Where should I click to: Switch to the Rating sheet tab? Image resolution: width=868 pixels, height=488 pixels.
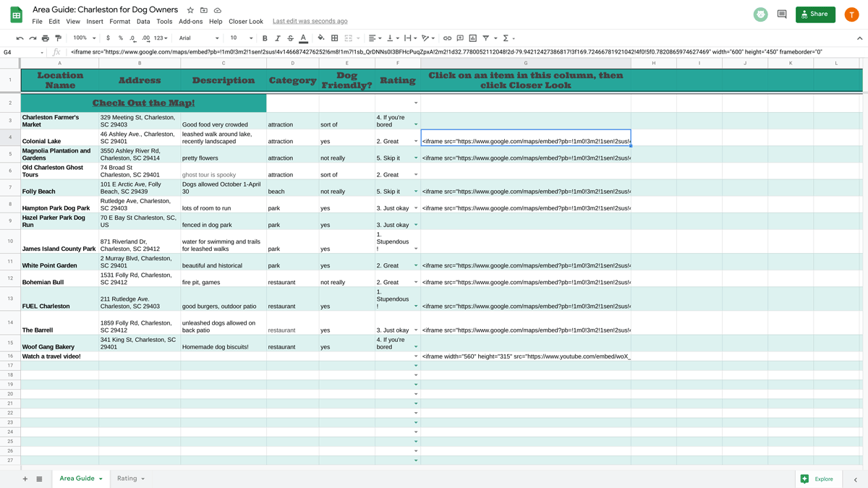[130, 479]
